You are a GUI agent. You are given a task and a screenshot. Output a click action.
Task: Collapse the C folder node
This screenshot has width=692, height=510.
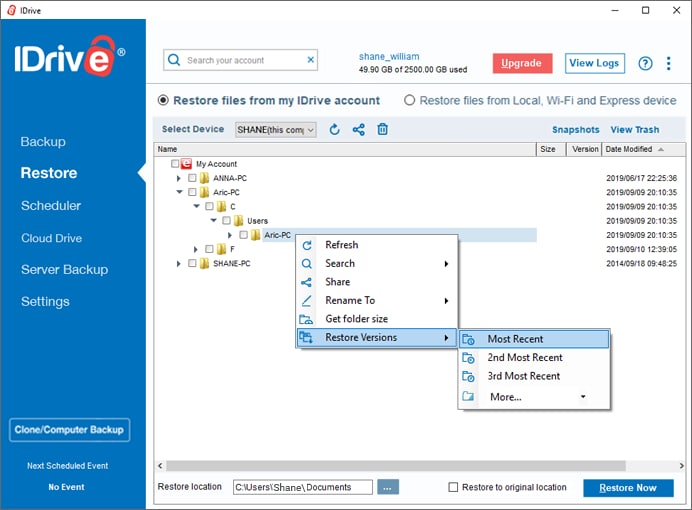click(x=196, y=206)
